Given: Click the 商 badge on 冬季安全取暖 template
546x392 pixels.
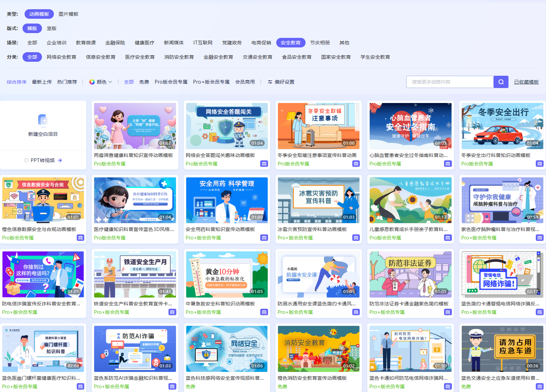Looking at the screenshot, I should [x=356, y=163].
